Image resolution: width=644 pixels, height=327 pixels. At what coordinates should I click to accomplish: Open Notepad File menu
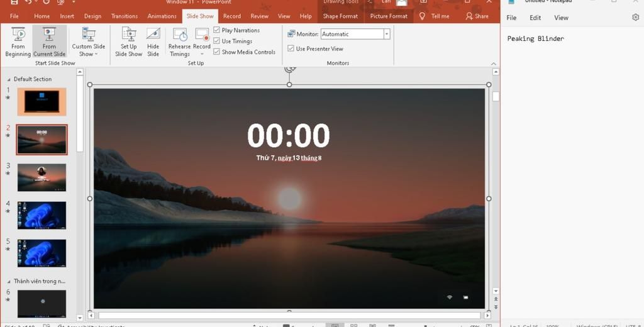tap(511, 18)
